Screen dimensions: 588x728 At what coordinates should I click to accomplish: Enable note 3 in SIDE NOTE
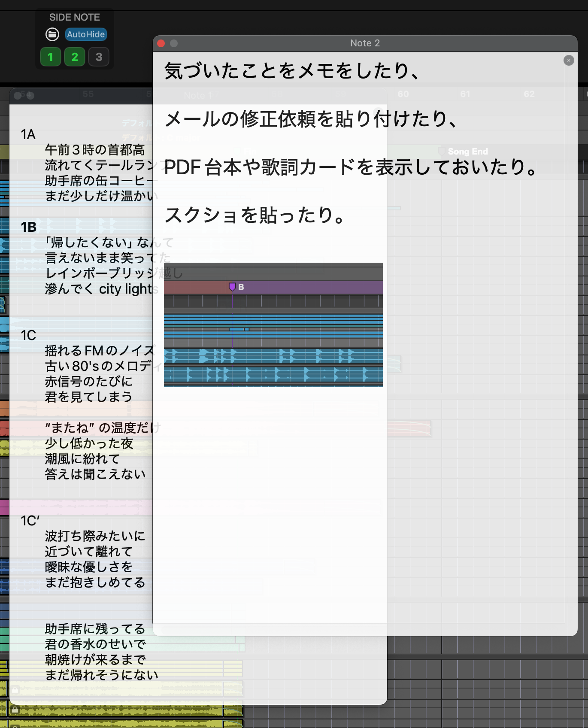pos(99,57)
